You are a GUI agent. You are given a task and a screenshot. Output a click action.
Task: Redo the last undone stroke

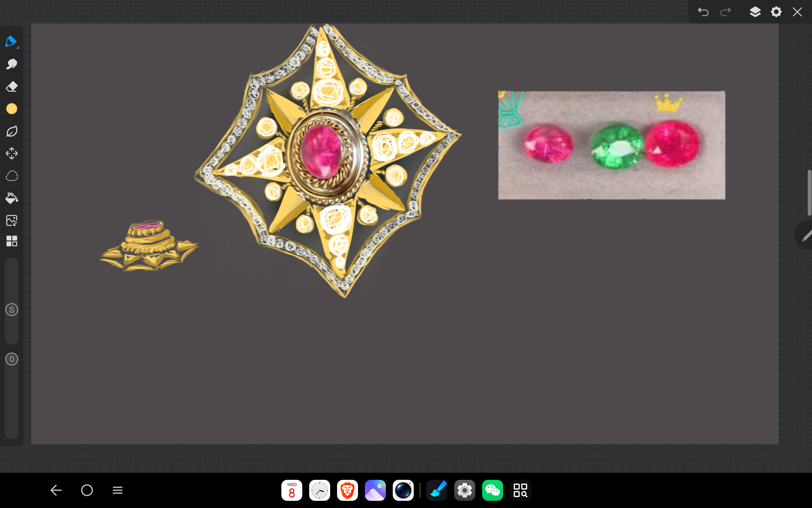[725, 12]
